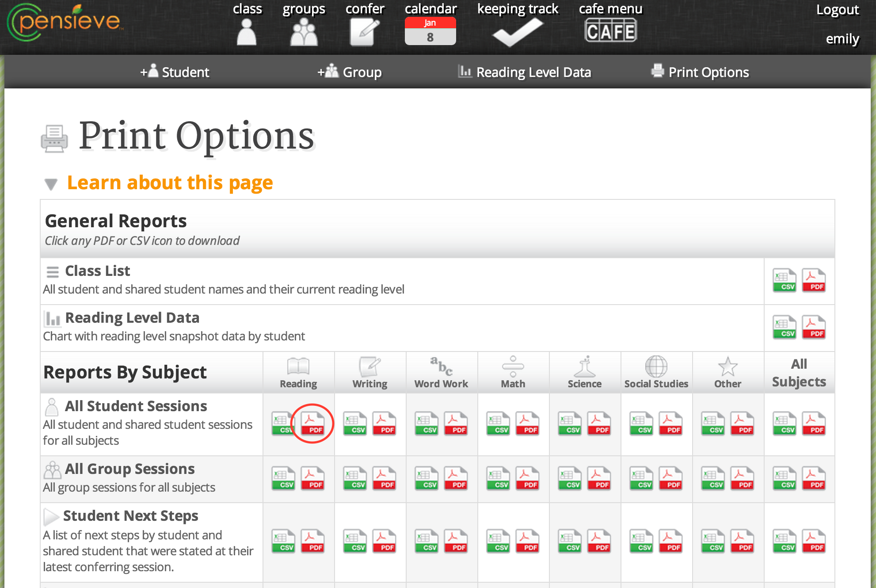The width and height of the screenshot is (876, 588).
Task: Add a new Student
Action: [175, 72]
